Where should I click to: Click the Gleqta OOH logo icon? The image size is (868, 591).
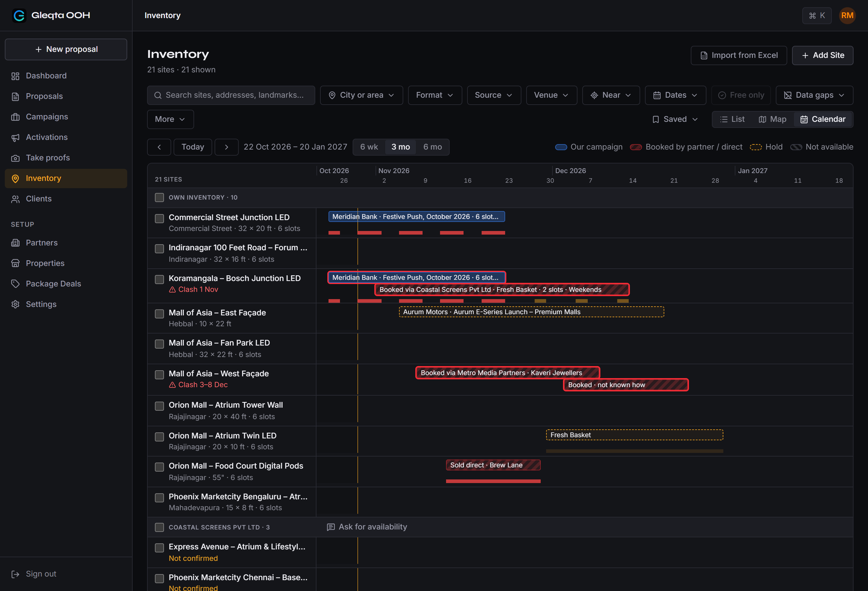coord(19,15)
